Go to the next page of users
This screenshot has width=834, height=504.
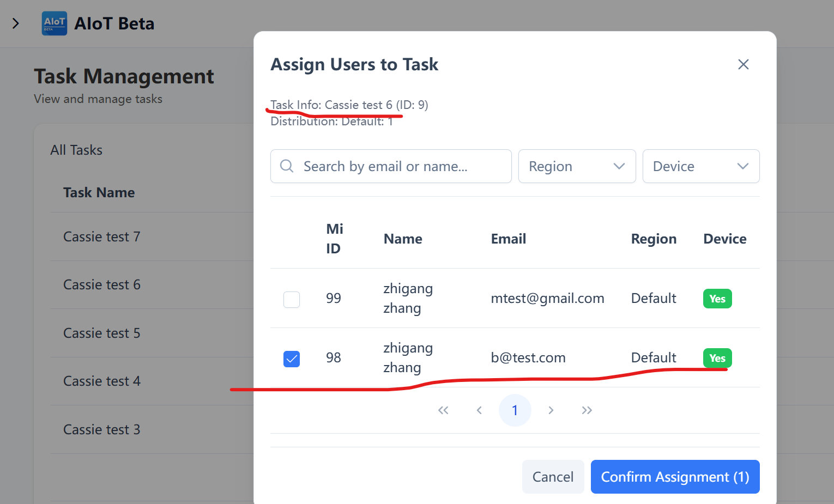(551, 410)
